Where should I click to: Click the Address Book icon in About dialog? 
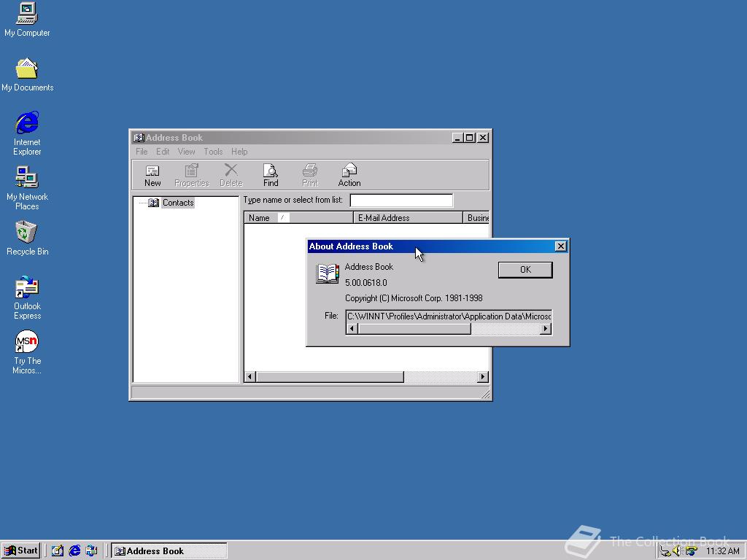click(x=328, y=274)
